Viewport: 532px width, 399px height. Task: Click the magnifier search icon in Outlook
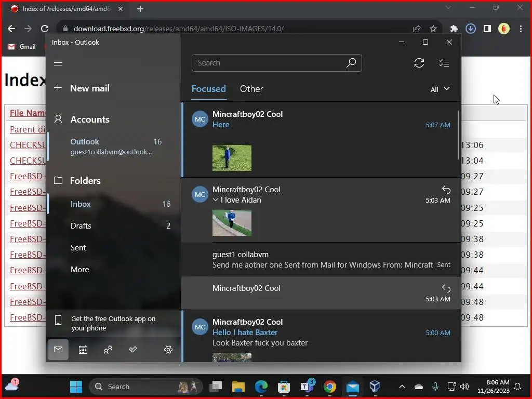351,63
